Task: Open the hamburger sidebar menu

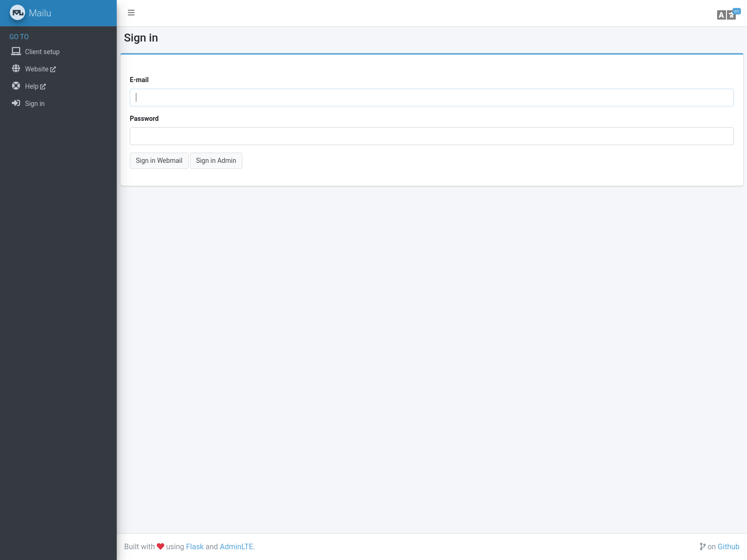Action: (x=131, y=13)
